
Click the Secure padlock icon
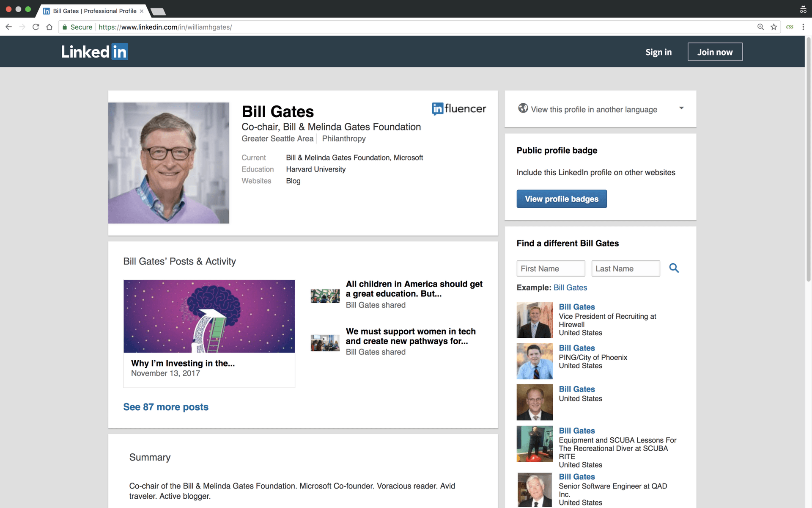click(64, 27)
